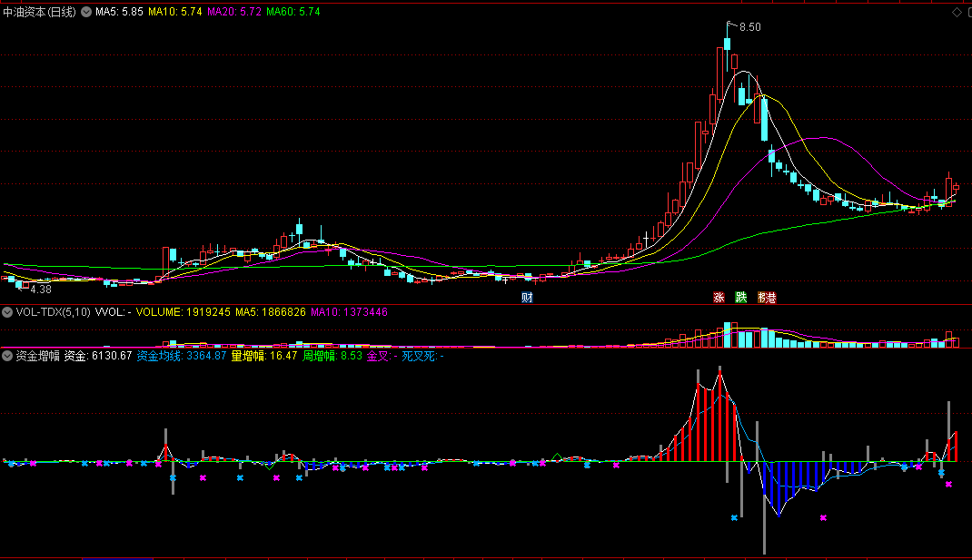Screen dimensions: 972x560
Task: Expand the VOL-TDX indicator dropdown arrow
Action: 7,312
